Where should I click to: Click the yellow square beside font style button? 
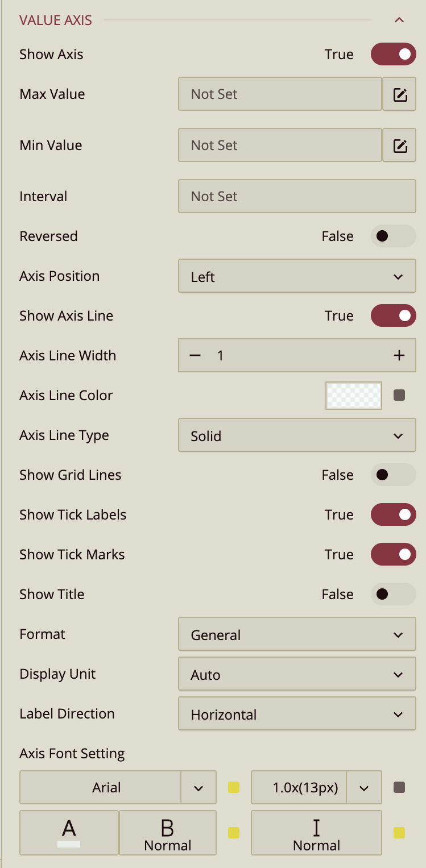pos(399,833)
